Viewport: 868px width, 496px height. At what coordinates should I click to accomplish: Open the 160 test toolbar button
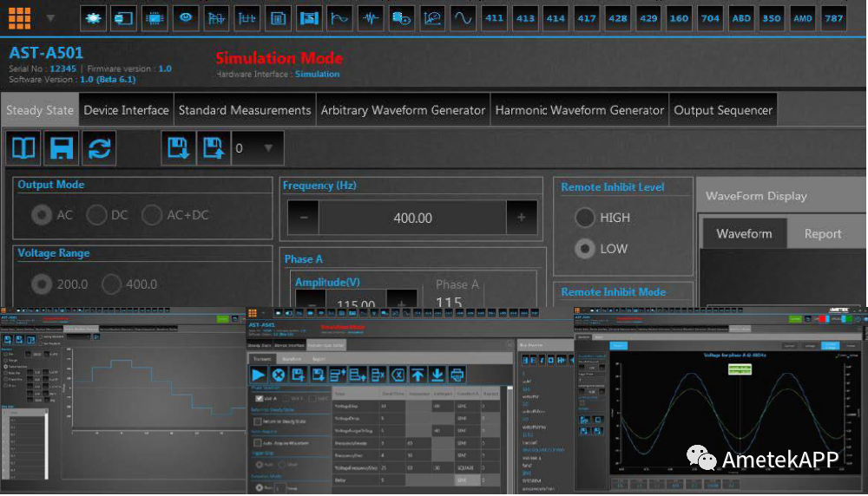click(x=680, y=18)
